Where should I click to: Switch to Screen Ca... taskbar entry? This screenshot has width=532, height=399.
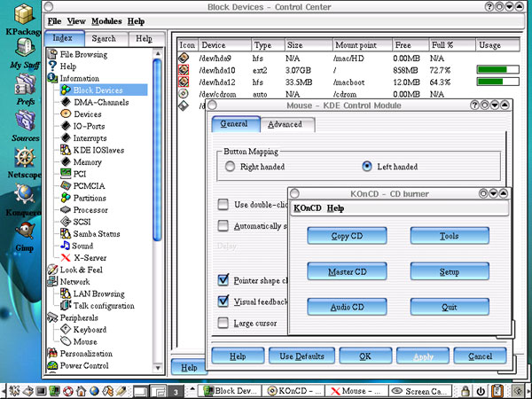point(420,391)
